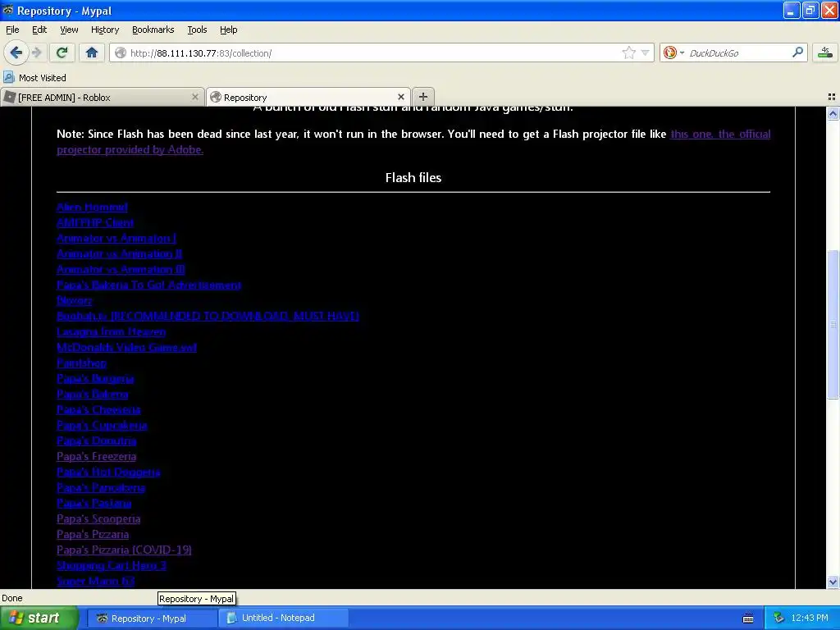Open the Shopping Cart Hero 3 link
Viewport: 840px width, 630px height.
coord(112,564)
